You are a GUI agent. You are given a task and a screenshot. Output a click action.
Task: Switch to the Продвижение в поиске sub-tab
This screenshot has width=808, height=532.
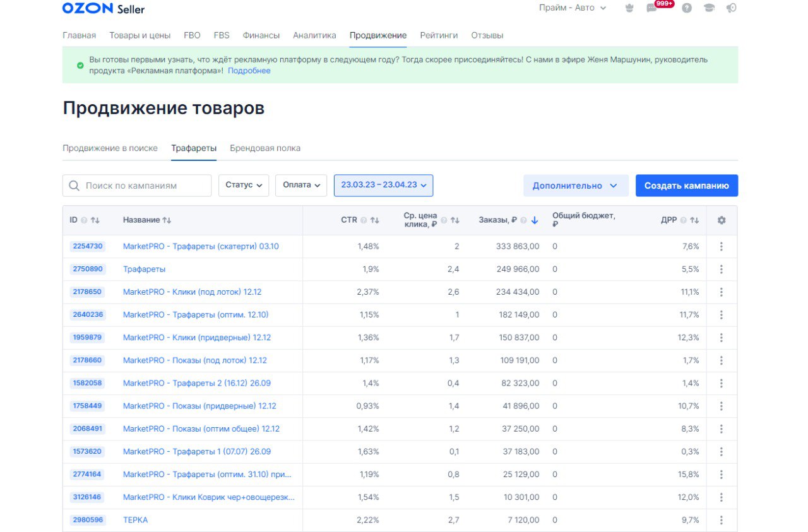pyautogui.click(x=110, y=148)
